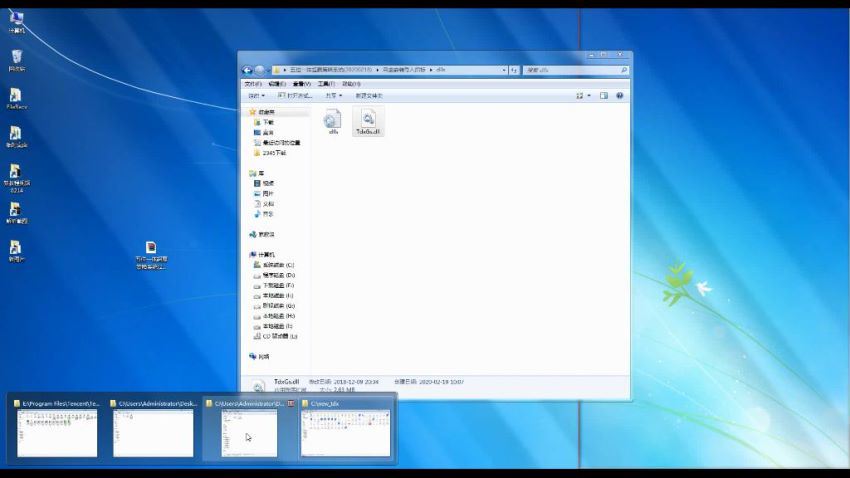Open the 计算机 Computer desktop icon
The width and height of the screenshot is (850, 478).
(x=16, y=22)
